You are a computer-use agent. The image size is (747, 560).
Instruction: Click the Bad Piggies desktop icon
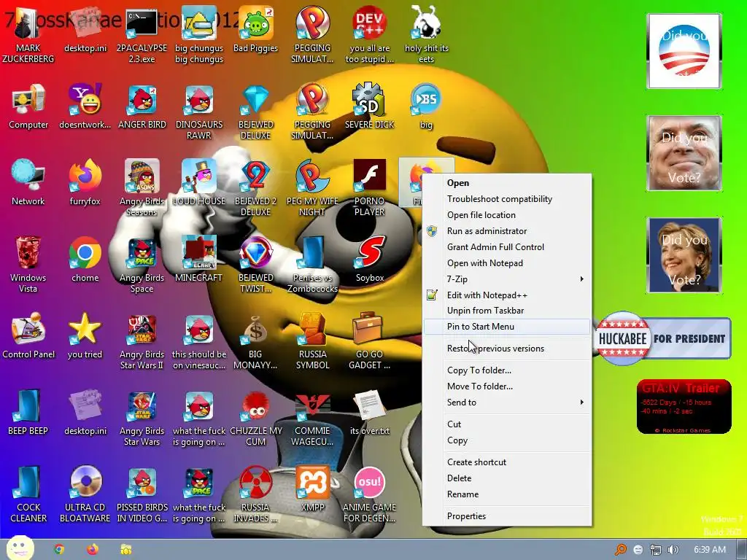(256, 31)
